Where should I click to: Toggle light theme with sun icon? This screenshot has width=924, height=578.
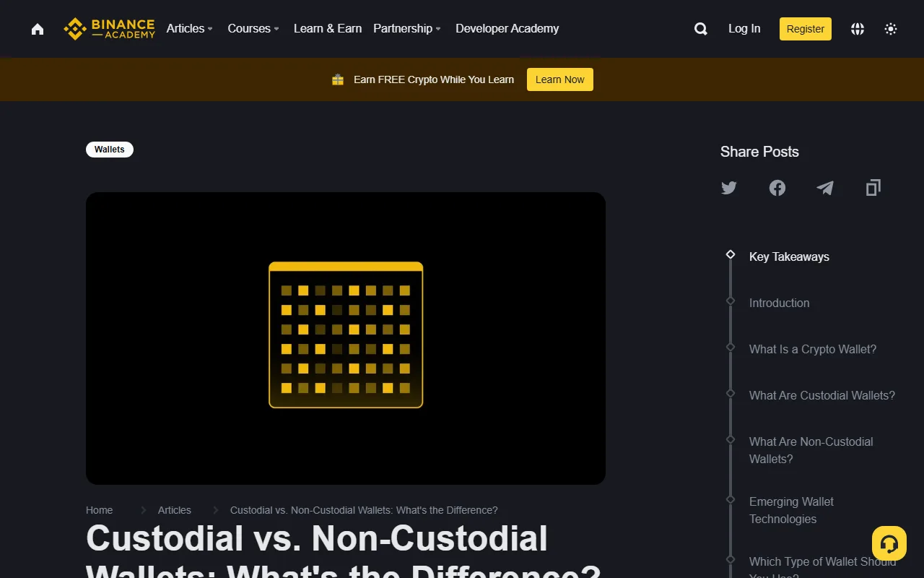891,29
